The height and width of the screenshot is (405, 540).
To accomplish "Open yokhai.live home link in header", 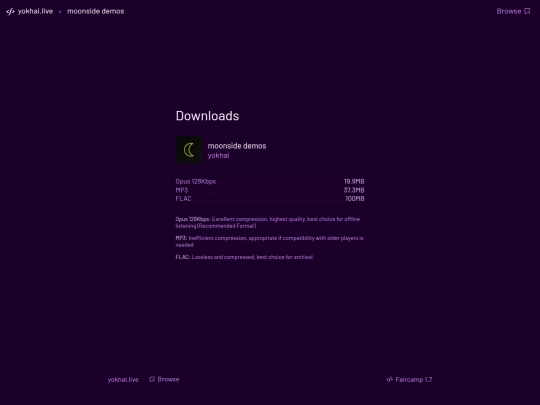I will [35, 11].
